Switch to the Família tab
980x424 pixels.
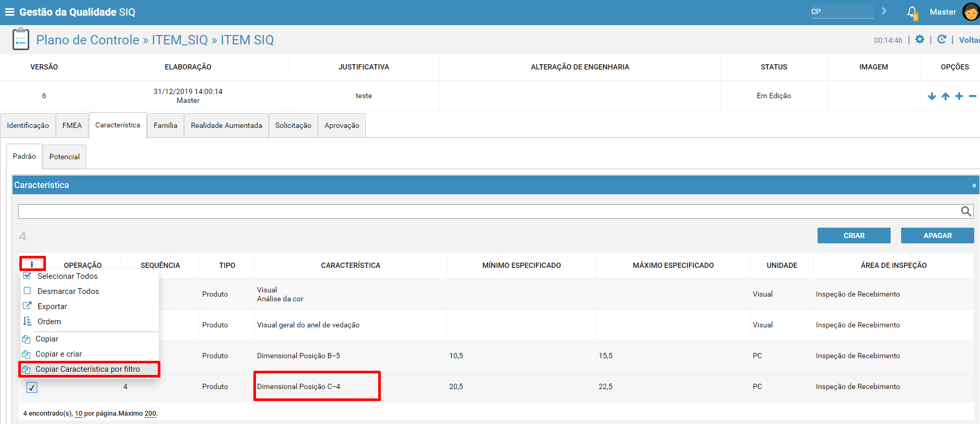click(166, 125)
